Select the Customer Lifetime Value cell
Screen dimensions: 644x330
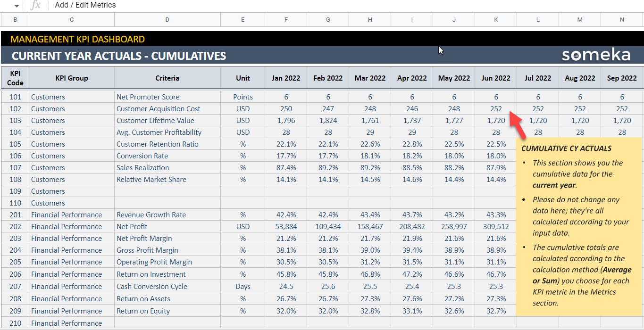[x=167, y=120]
